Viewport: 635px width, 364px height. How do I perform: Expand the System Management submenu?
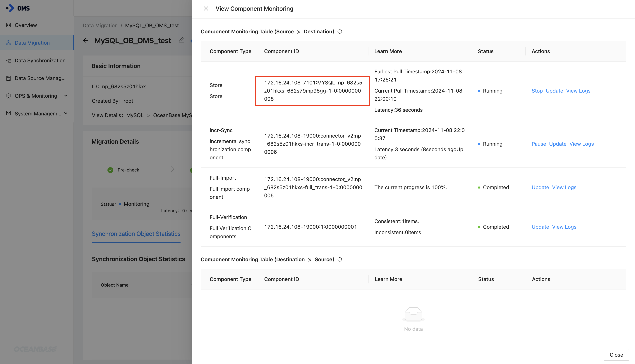tap(66, 114)
